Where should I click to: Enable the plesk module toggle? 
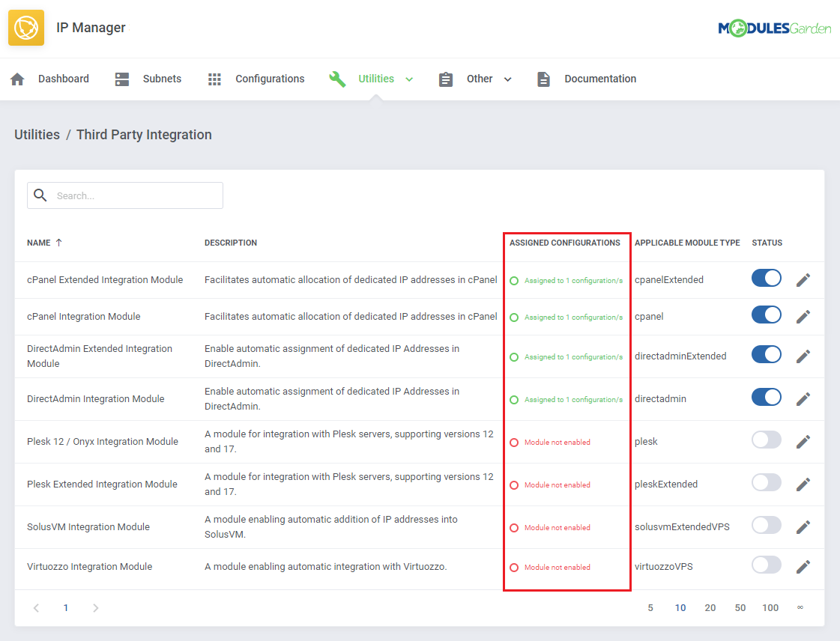coord(766,440)
